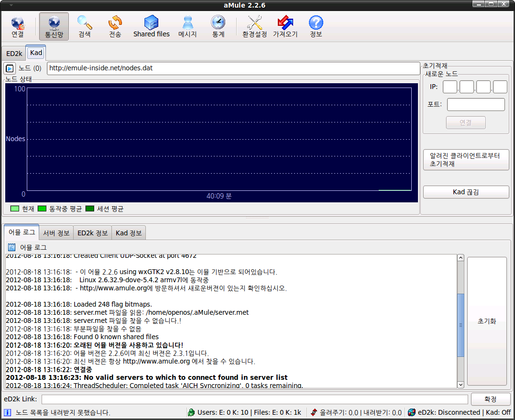Click the fourth IP octet field
Image resolution: width=515 pixels, height=420 pixels.
(x=500, y=87)
